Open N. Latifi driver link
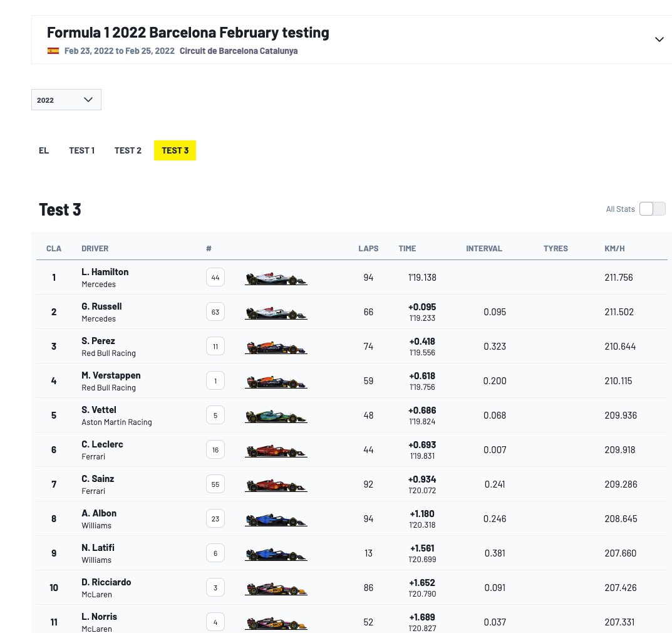672x633 pixels. (x=98, y=548)
